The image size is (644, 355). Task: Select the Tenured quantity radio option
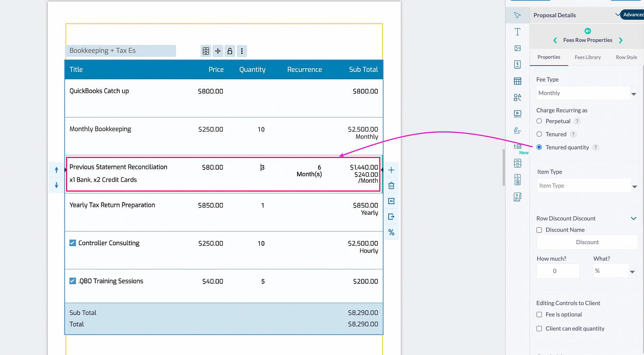(x=539, y=147)
